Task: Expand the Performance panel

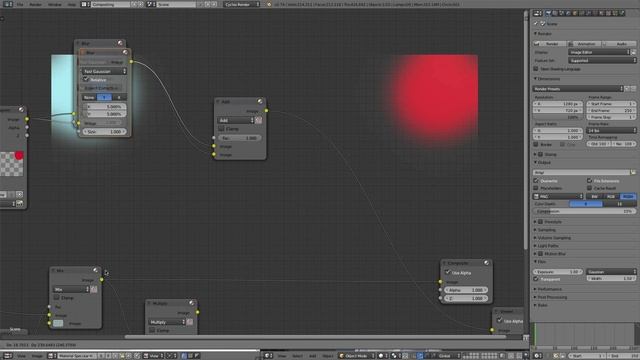Action: pyautogui.click(x=549, y=289)
